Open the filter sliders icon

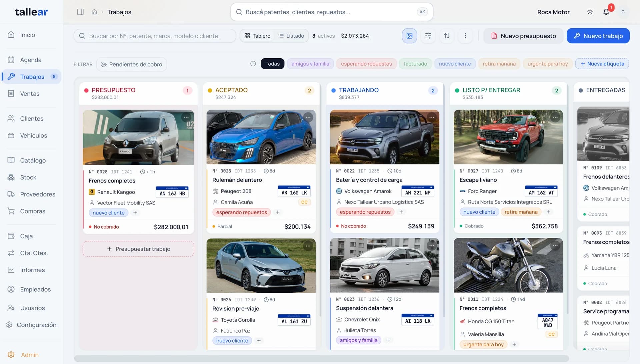tap(428, 36)
